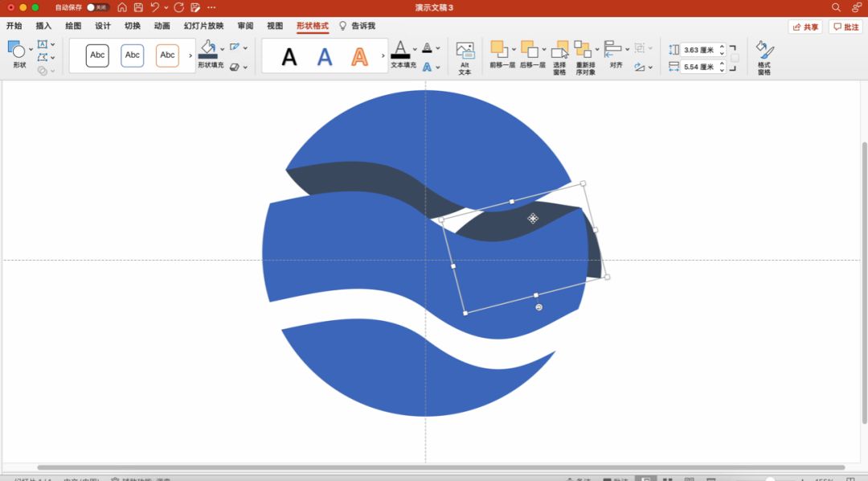The image size is (868, 481).
Task: Open the 格式窗格 (Format Pane)
Action: click(x=764, y=57)
